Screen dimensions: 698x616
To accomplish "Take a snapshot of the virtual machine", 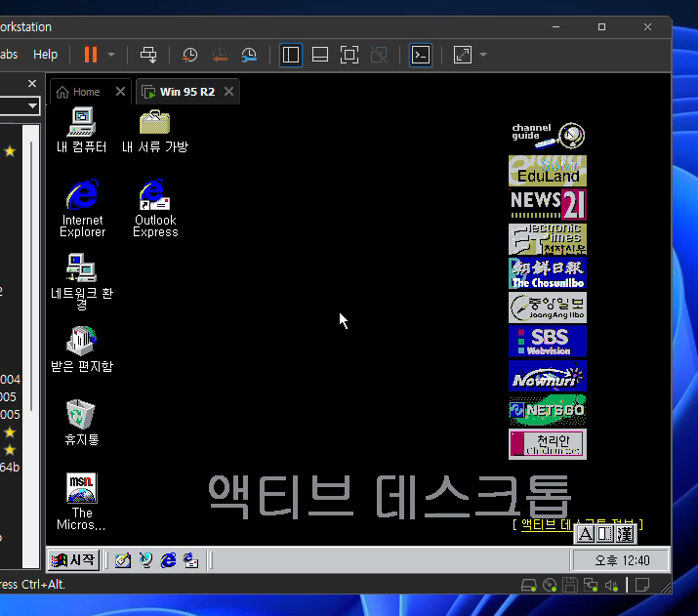I will tap(190, 55).
